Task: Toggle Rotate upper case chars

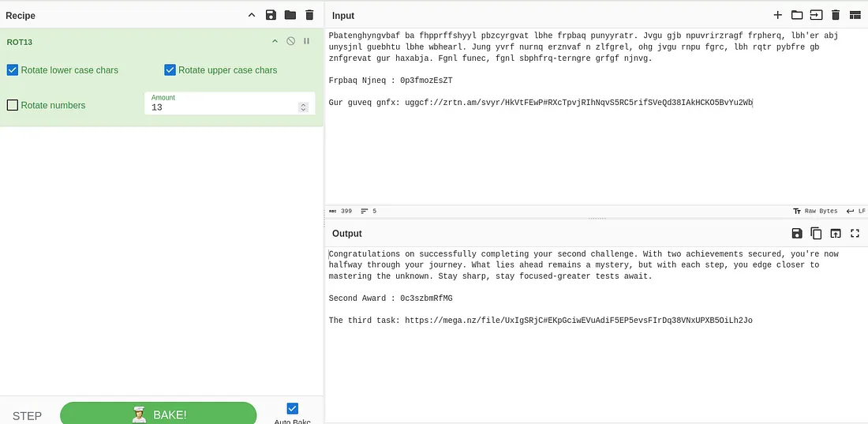Action: pyautogui.click(x=170, y=69)
